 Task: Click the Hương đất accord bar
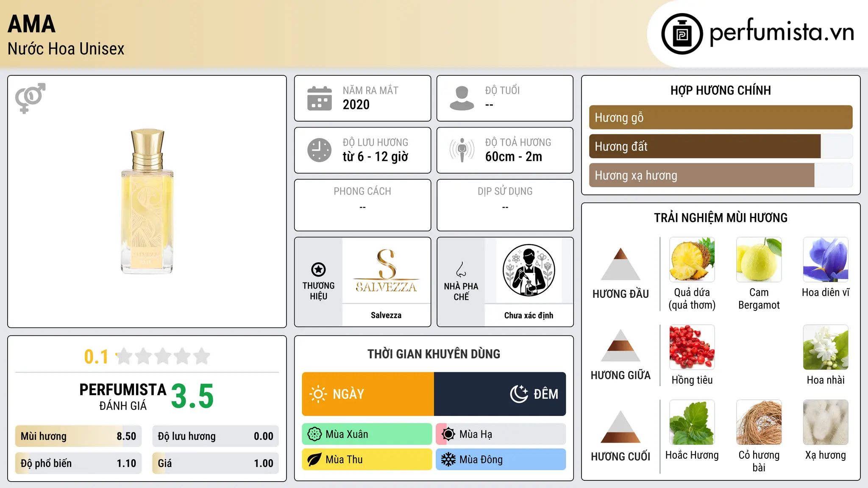(721, 147)
